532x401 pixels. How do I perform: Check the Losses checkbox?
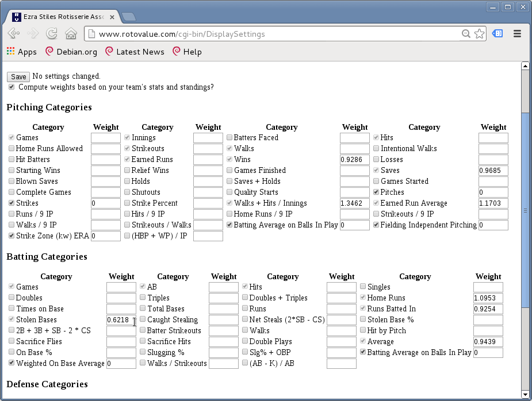[376, 159]
